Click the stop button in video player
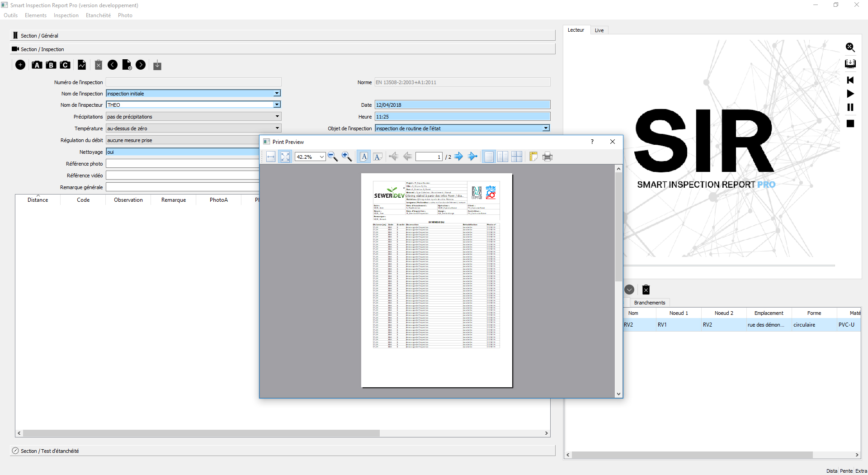The image size is (868, 475). pyautogui.click(x=850, y=123)
